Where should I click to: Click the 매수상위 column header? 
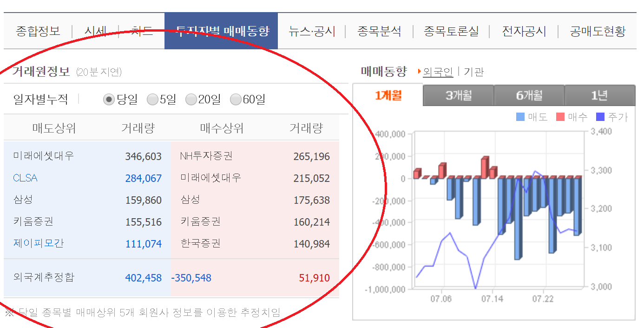(222, 128)
